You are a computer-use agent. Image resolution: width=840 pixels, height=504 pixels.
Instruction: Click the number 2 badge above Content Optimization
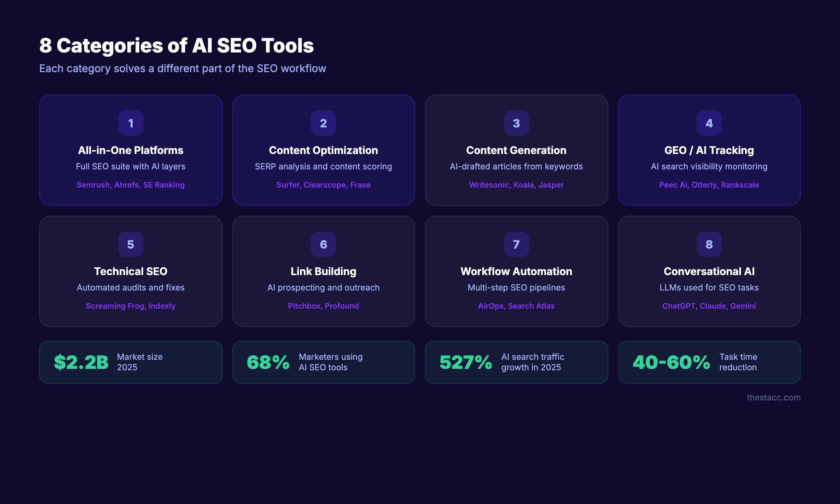pos(323,123)
